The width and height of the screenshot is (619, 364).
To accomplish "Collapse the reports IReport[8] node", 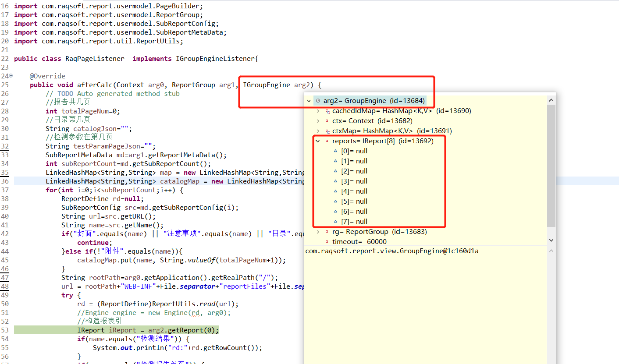I will [318, 141].
